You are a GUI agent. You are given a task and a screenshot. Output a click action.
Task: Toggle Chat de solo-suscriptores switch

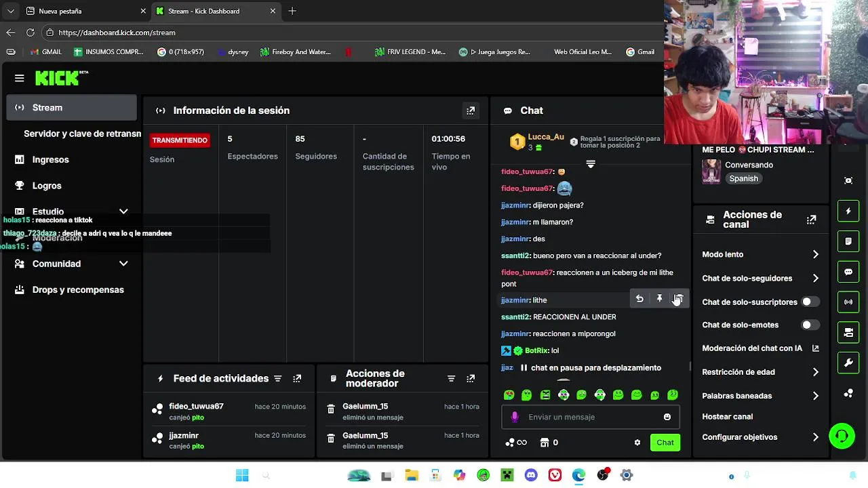click(x=810, y=302)
